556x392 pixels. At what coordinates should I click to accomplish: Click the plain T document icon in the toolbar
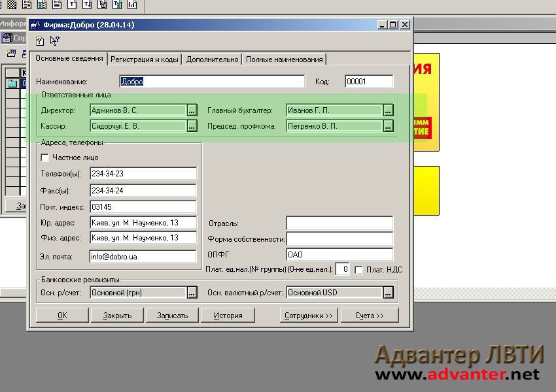pyautogui.click(x=72, y=5)
